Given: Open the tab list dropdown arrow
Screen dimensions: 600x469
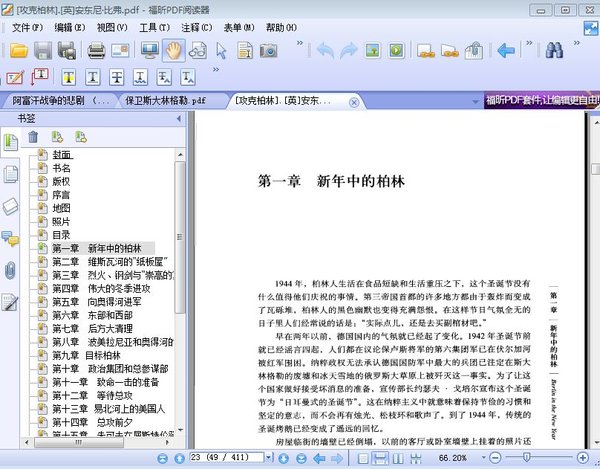Looking at the screenshot, I should 475,102.
